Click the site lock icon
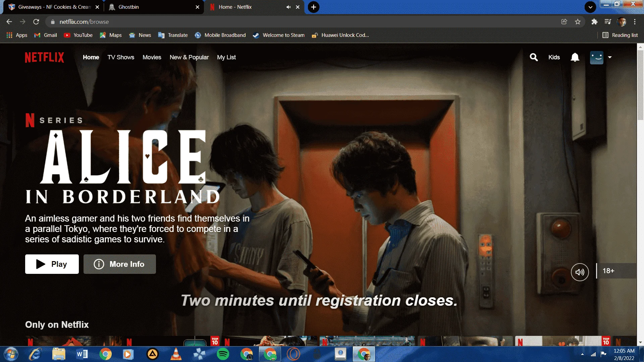Viewport: 644px width, 362px height. (53, 22)
